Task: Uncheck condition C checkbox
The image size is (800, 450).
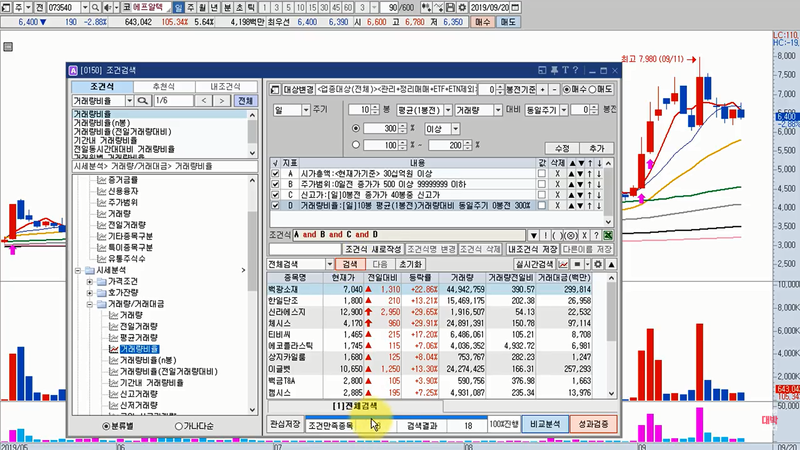Action: click(276, 195)
